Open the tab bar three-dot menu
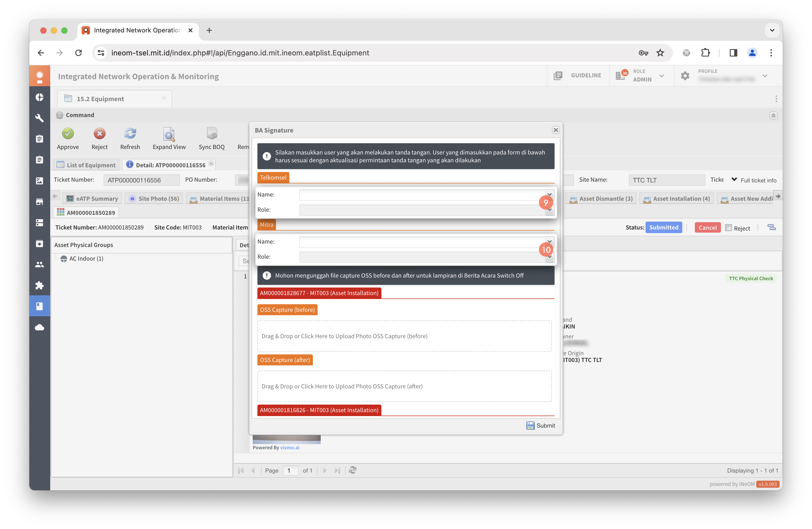Viewport: 812px width, 529px height. click(x=776, y=99)
